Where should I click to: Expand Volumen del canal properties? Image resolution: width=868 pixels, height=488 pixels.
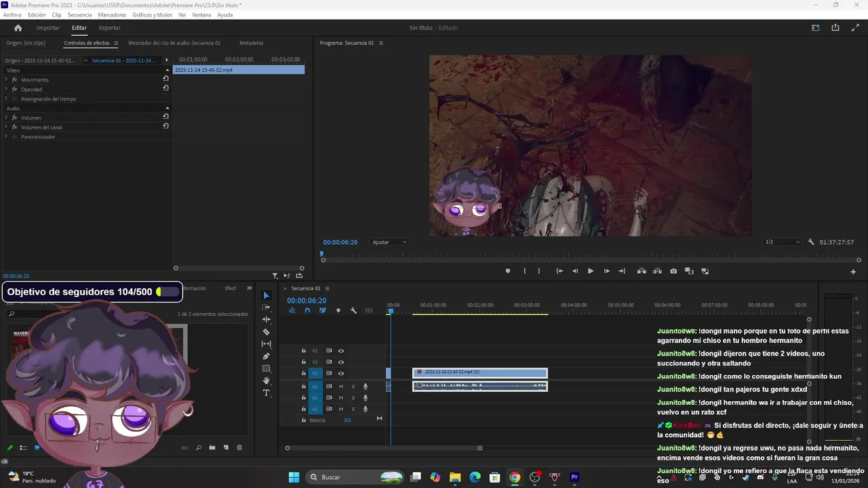(6, 127)
